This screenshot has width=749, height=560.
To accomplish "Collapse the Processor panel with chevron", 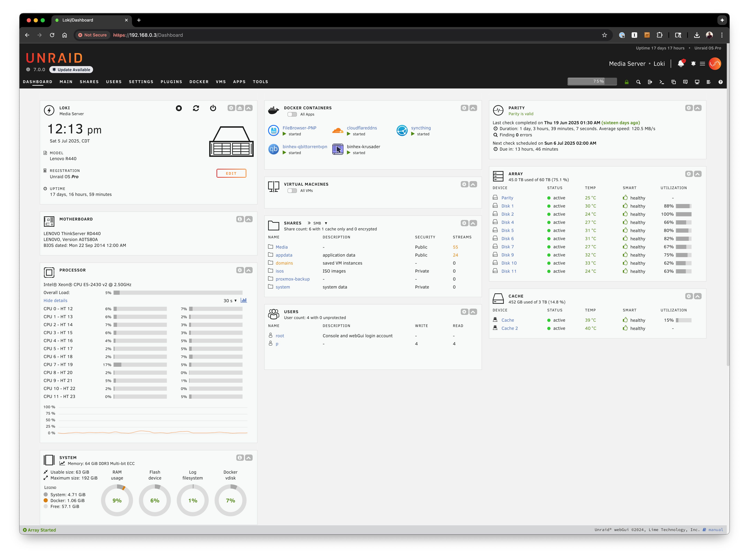I will tap(248, 270).
